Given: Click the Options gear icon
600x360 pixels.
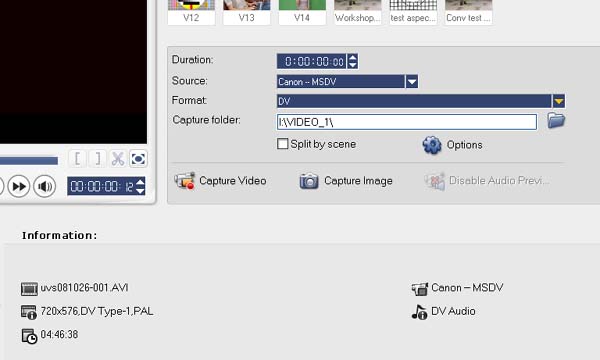Looking at the screenshot, I should click(x=432, y=145).
